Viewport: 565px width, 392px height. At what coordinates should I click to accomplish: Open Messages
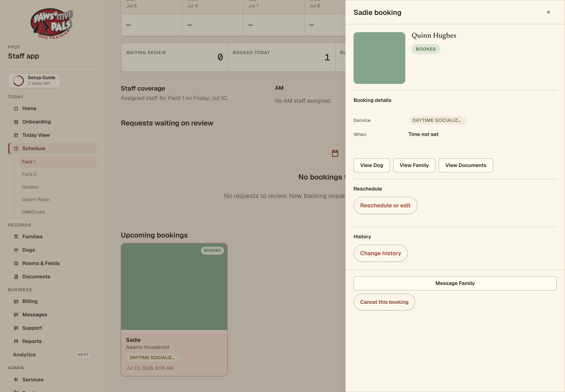(52, 315)
